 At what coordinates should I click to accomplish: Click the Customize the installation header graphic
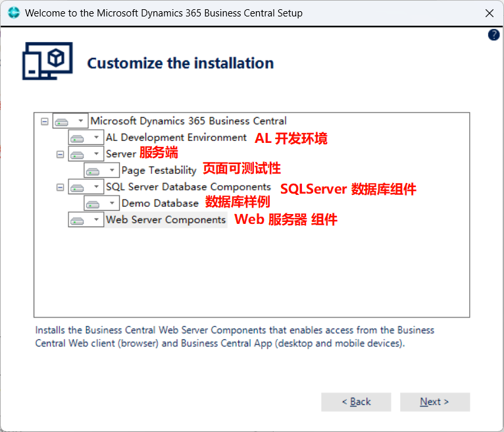(x=47, y=61)
